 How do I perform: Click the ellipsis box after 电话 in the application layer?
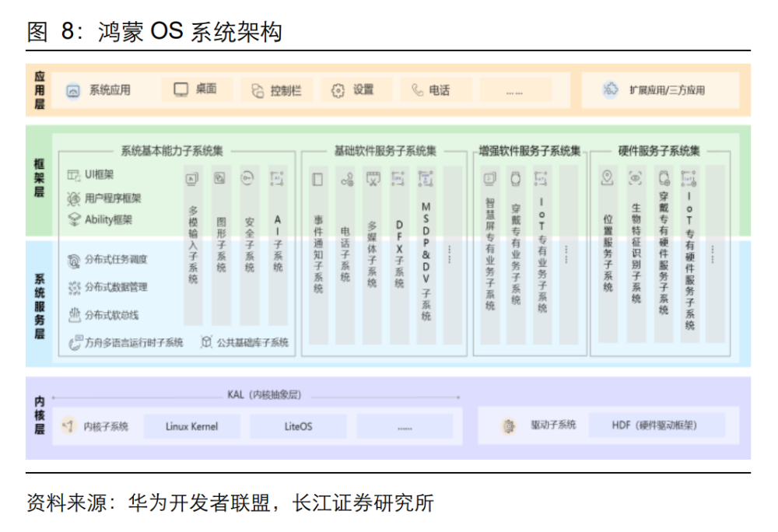516,91
